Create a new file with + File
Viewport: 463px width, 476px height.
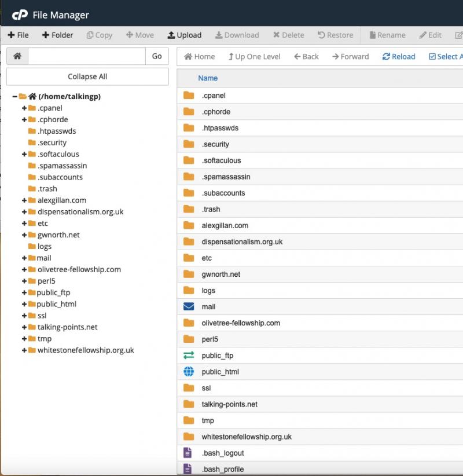tap(19, 35)
